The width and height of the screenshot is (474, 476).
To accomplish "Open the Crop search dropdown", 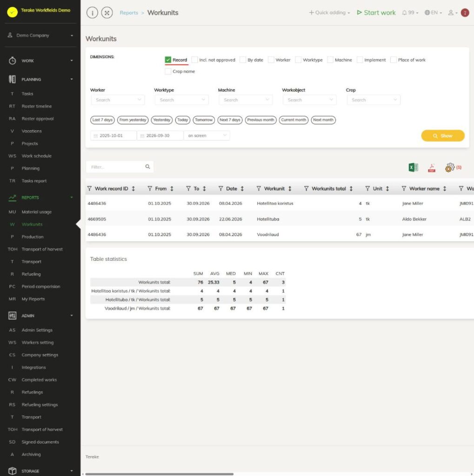I will [x=374, y=100].
